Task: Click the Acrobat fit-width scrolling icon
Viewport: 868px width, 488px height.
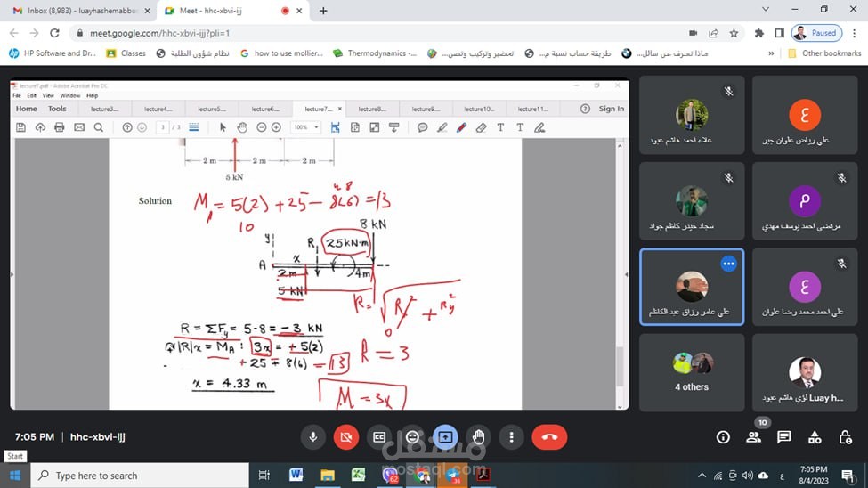Action: [x=335, y=127]
